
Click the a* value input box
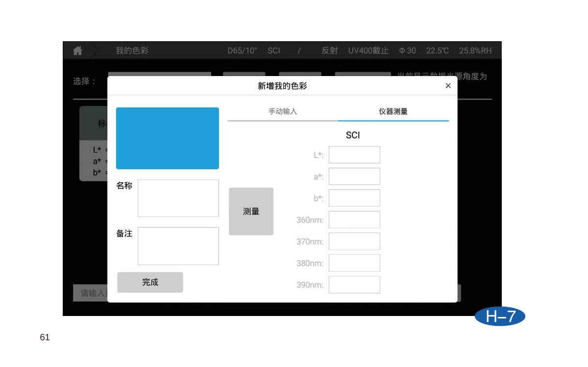click(x=354, y=177)
